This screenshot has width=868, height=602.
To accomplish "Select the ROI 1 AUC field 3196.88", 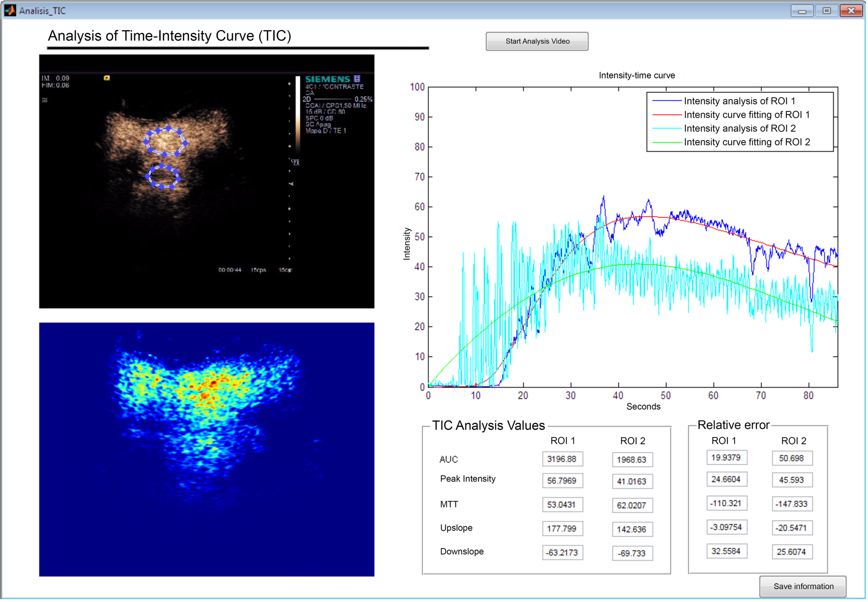I will (562, 459).
